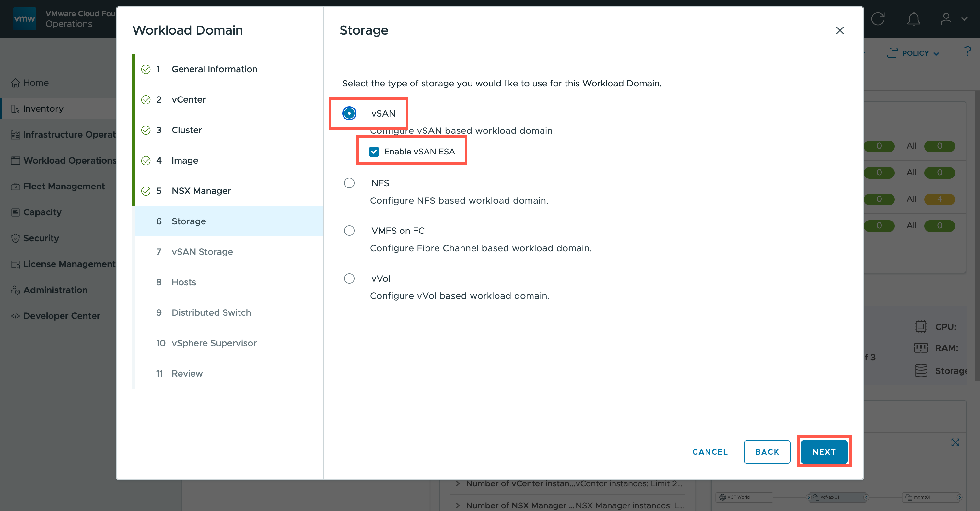Screen dimensions: 980x511
Task: Select the VMFS on FC radio button
Action: (349, 231)
